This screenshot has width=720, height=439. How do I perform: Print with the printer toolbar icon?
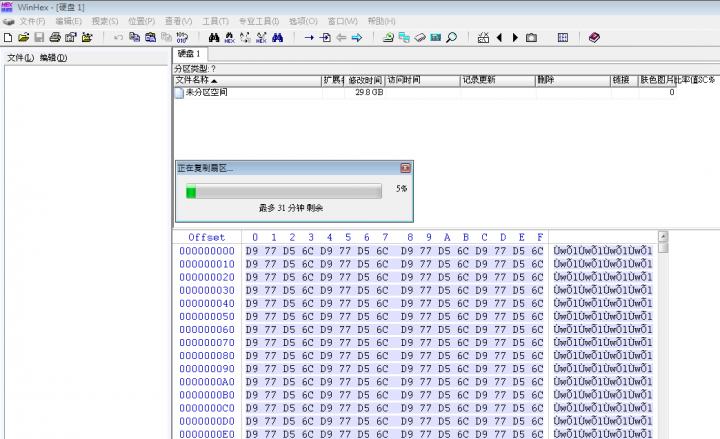point(55,38)
